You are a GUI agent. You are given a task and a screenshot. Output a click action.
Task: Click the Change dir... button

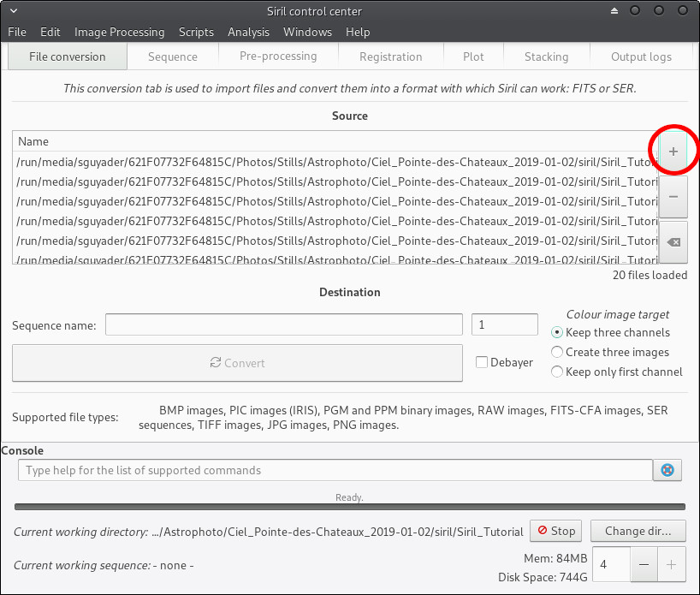638,531
